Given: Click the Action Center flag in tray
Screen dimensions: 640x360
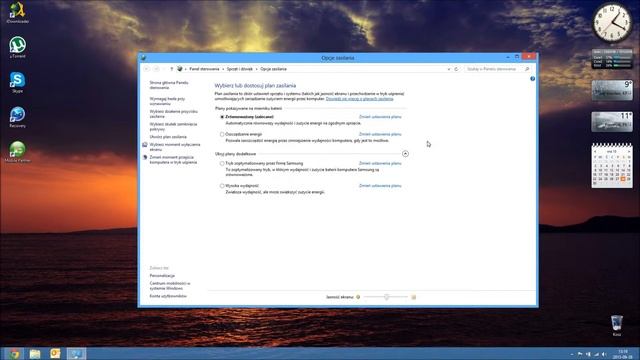Looking at the screenshot, I should click(580, 354).
